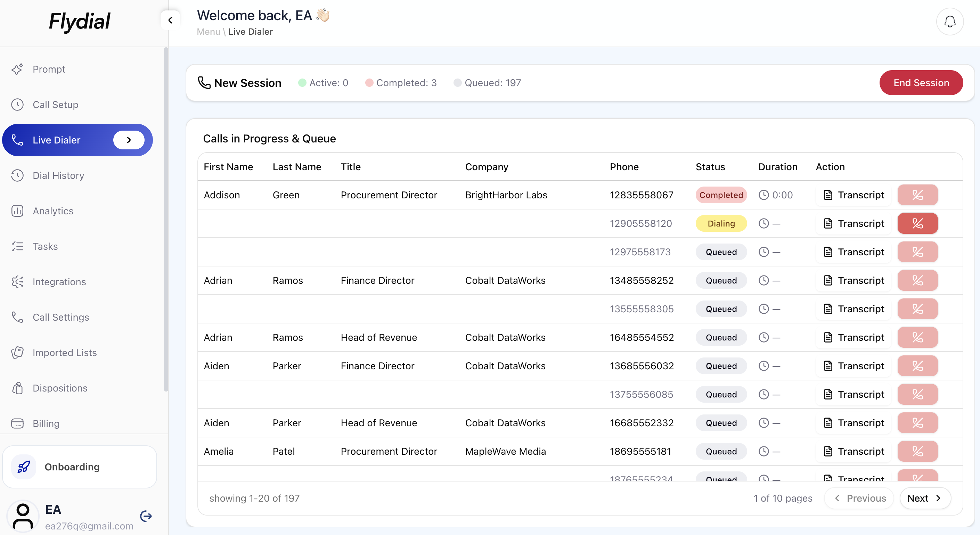Open the Onboarding rocket icon
The height and width of the screenshot is (535, 980).
coord(24,467)
